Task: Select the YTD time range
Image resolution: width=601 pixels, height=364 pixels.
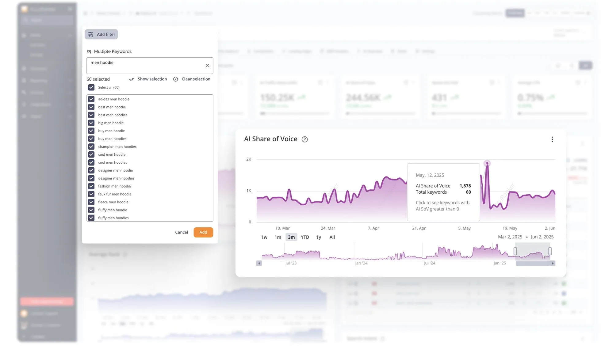Action: point(305,237)
